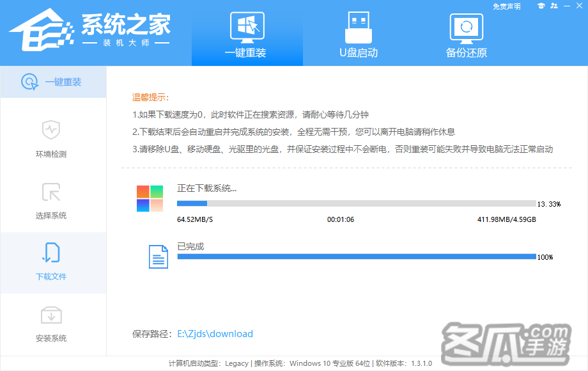Viewport: 588px width, 371px height.
Task: Minimize the 系统之家 window
Action: (x=567, y=6)
